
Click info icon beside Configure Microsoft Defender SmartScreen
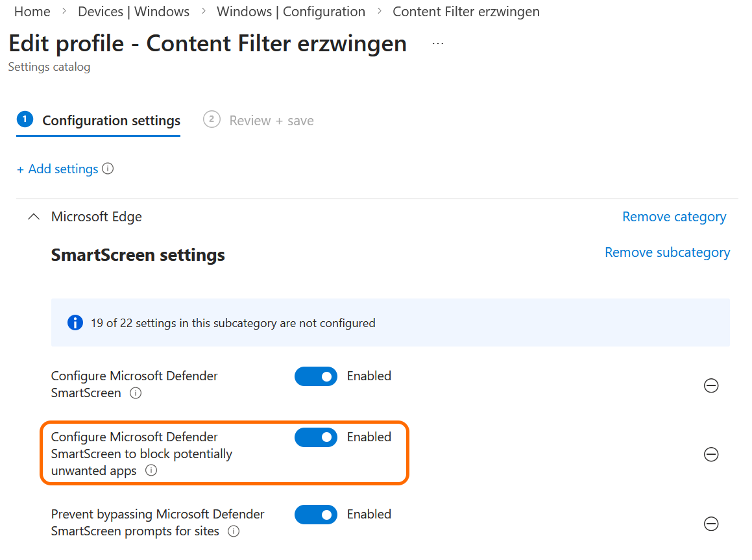136,393
